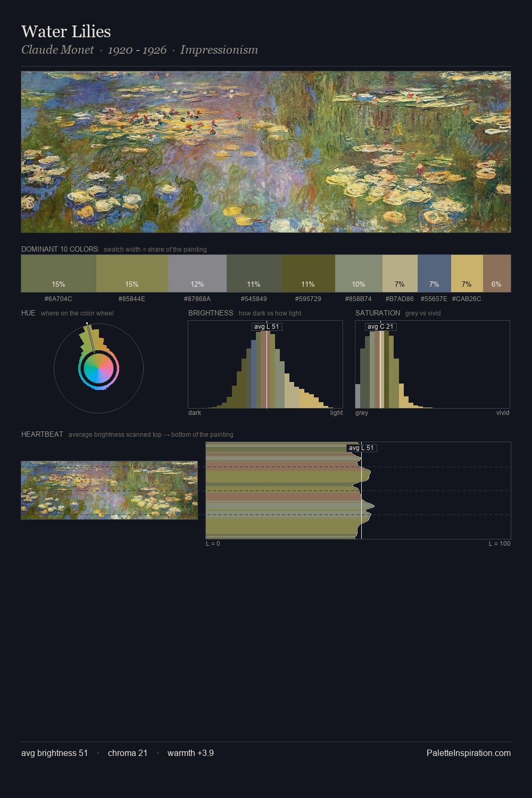This screenshot has width=532, height=798.
Task: Click the "grey" axis label
Action: click(x=362, y=413)
